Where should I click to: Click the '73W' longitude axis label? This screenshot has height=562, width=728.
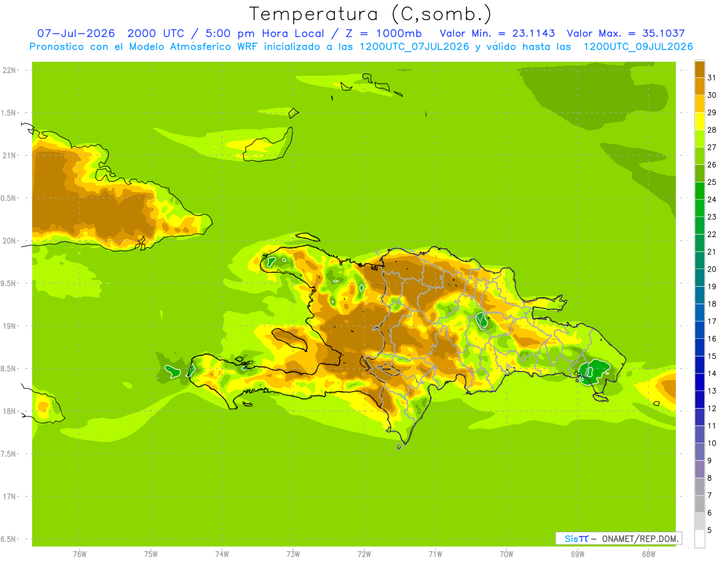293,554
